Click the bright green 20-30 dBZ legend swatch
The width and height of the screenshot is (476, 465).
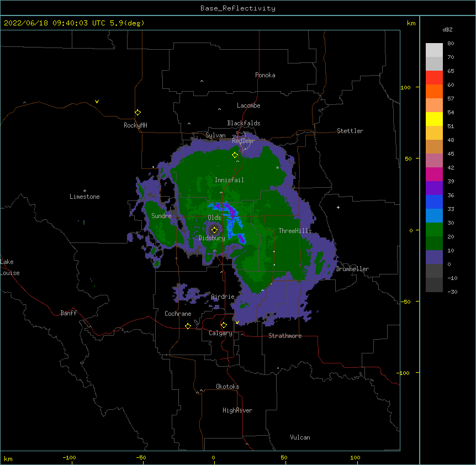click(434, 230)
